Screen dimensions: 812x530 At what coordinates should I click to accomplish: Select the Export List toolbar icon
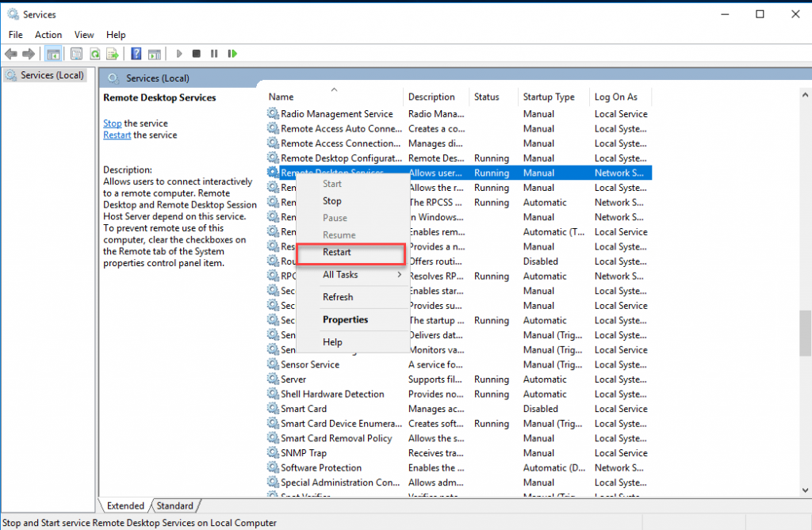[113, 53]
